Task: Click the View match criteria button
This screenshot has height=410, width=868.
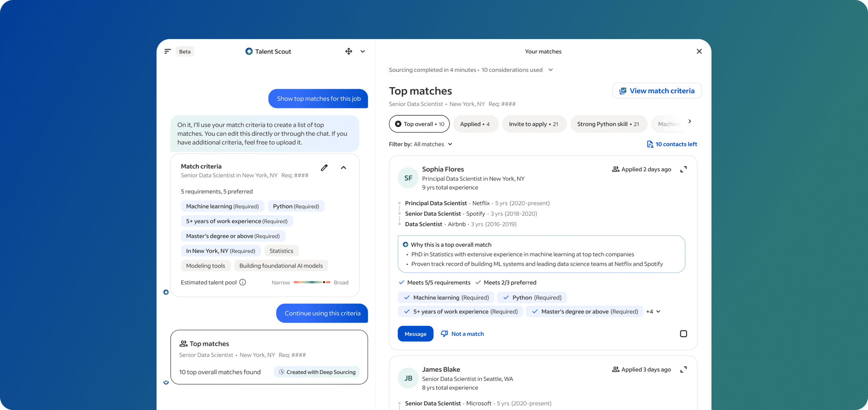Action: [656, 90]
